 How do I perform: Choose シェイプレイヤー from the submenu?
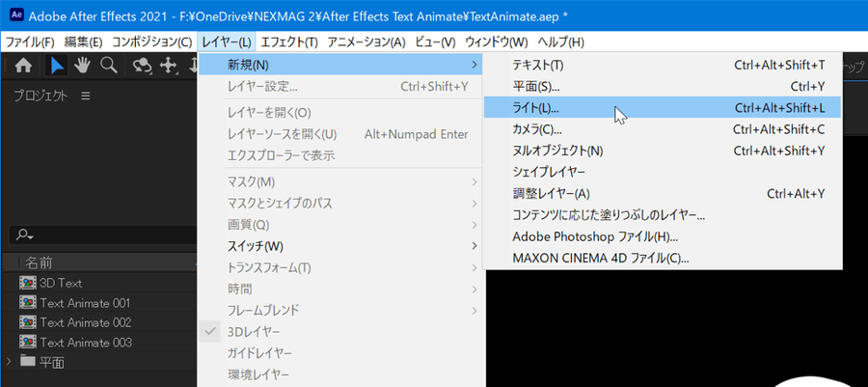tap(663, 172)
